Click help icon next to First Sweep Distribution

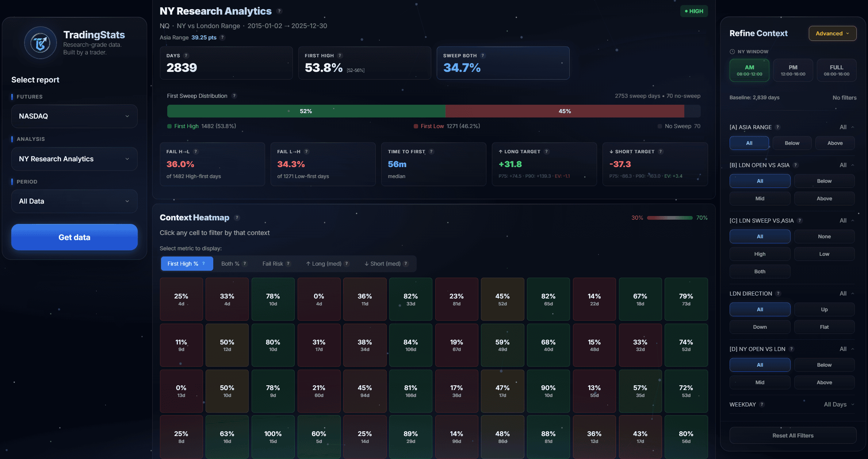click(234, 96)
